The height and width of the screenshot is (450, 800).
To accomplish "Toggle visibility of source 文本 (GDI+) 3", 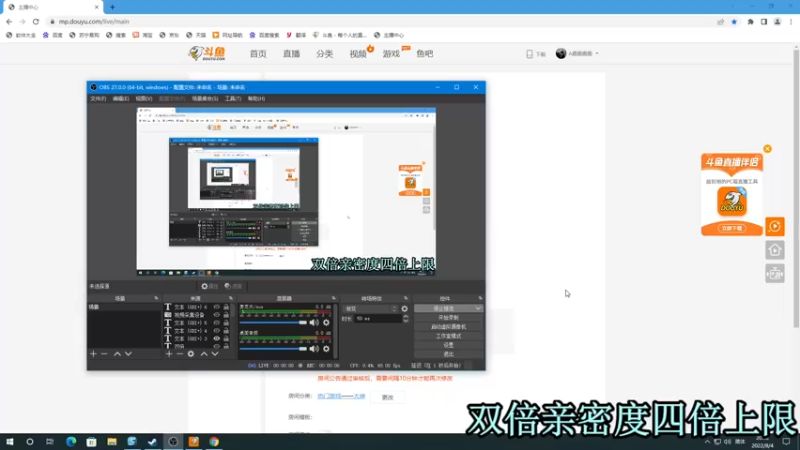I will click(216, 338).
